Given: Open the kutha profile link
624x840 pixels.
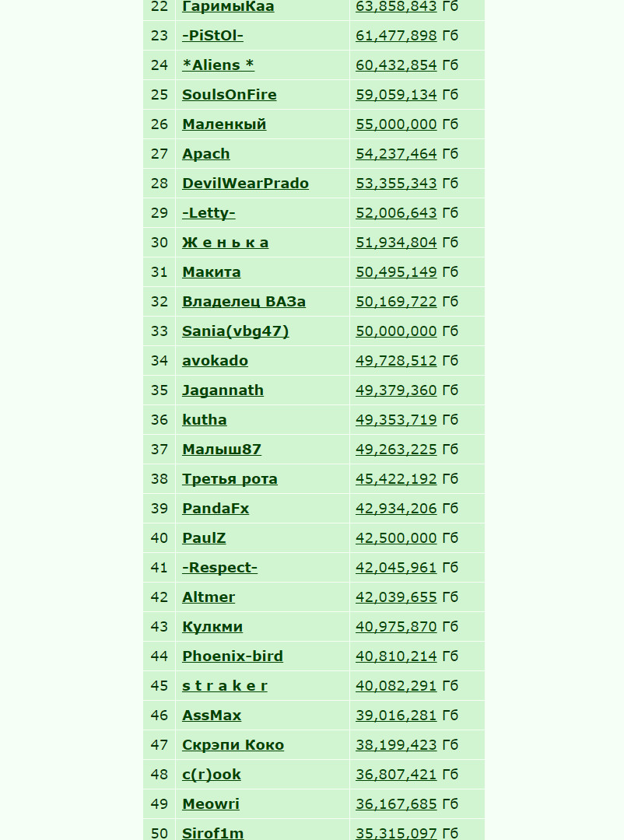Looking at the screenshot, I should coord(205,419).
